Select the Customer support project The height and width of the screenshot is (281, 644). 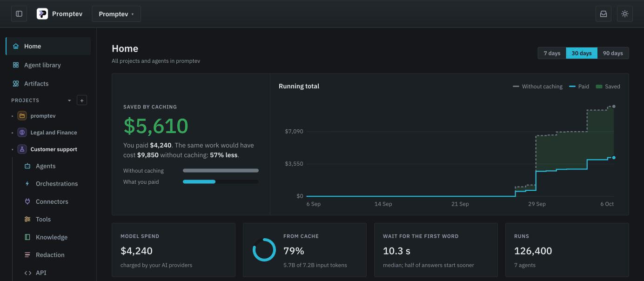(x=54, y=149)
